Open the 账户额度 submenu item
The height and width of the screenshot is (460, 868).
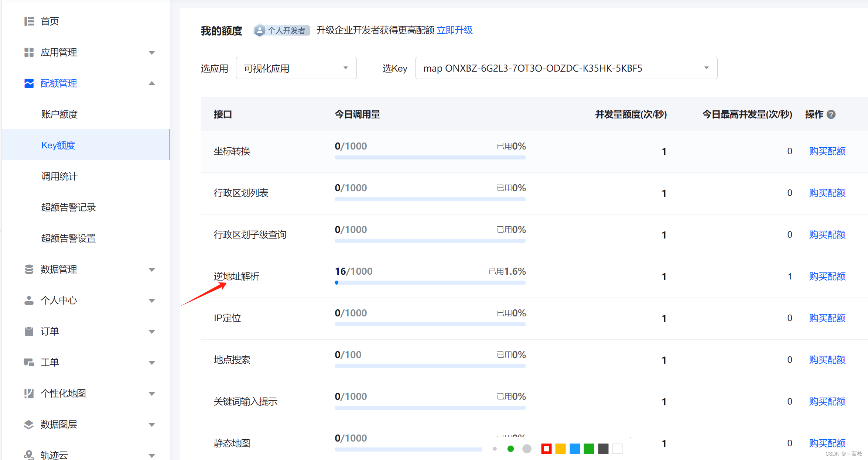tap(59, 114)
